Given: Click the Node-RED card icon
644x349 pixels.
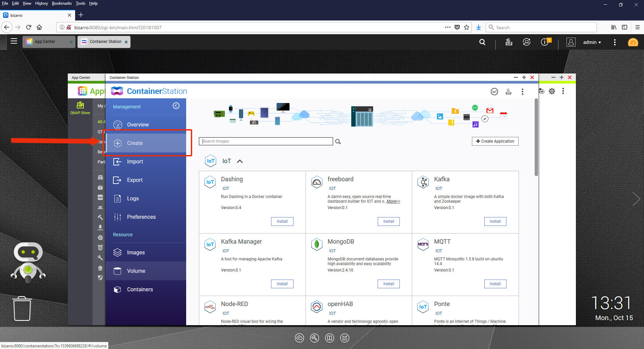Looking at the screenshot, I should click(x=210, y=307).
